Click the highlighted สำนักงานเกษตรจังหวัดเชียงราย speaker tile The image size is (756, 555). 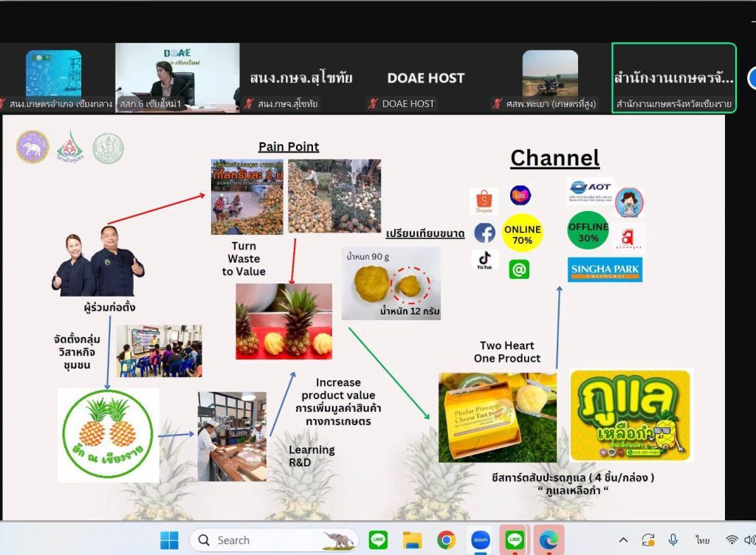pos(673,77)
